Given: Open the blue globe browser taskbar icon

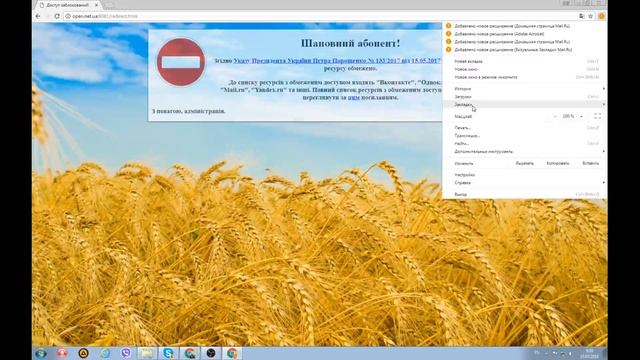Looking at the screenshot, I should pos(104,353).
